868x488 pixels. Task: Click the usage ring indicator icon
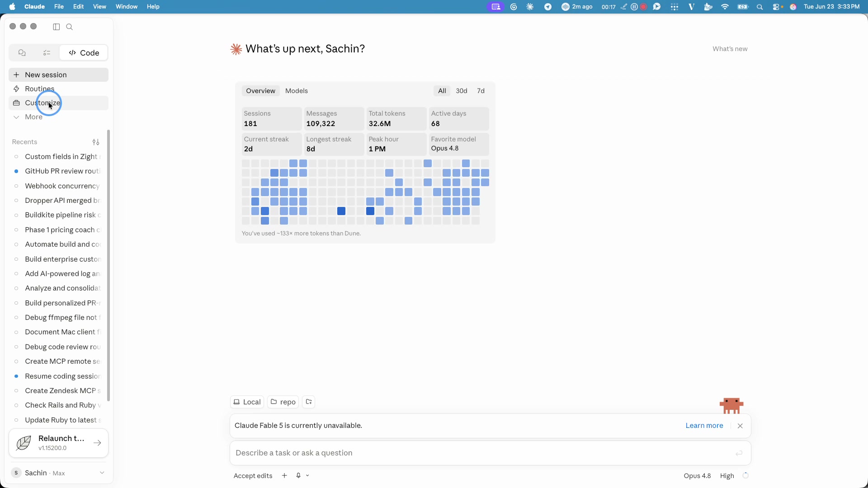click(x=746, y=476)
